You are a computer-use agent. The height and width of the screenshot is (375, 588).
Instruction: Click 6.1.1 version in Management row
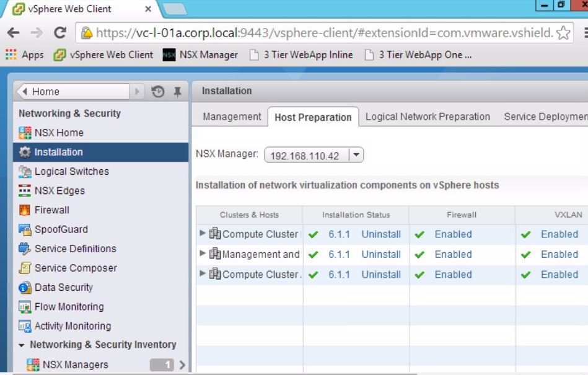(339, 255)
